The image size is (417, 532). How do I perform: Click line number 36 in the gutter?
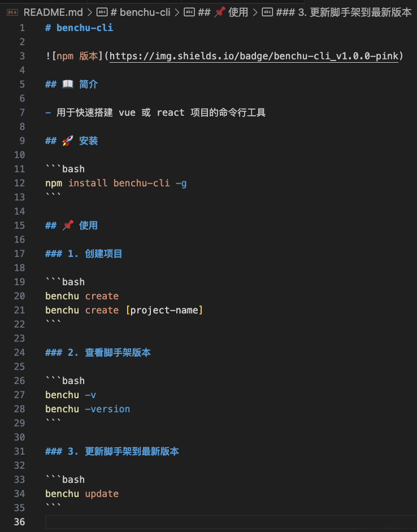point(19,522)
